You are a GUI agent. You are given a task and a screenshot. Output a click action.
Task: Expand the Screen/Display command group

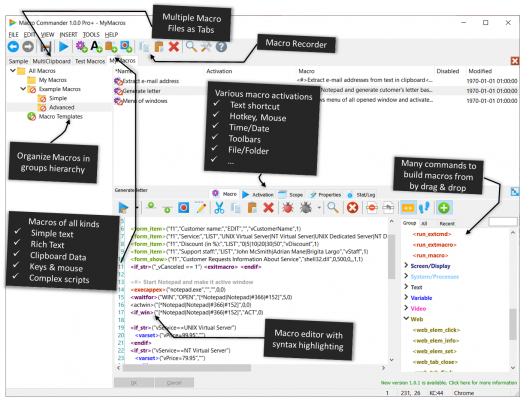(406, 266)
